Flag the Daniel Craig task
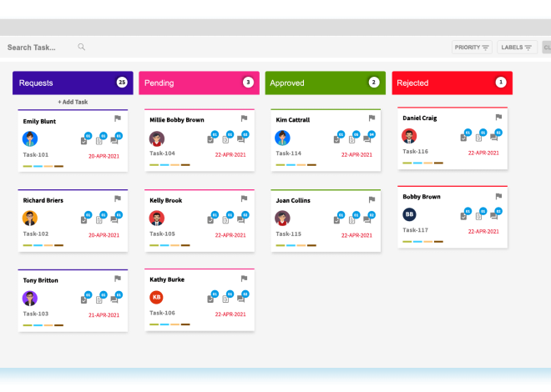This screenshot has height=392, width=551. click(x=498, y=117)
